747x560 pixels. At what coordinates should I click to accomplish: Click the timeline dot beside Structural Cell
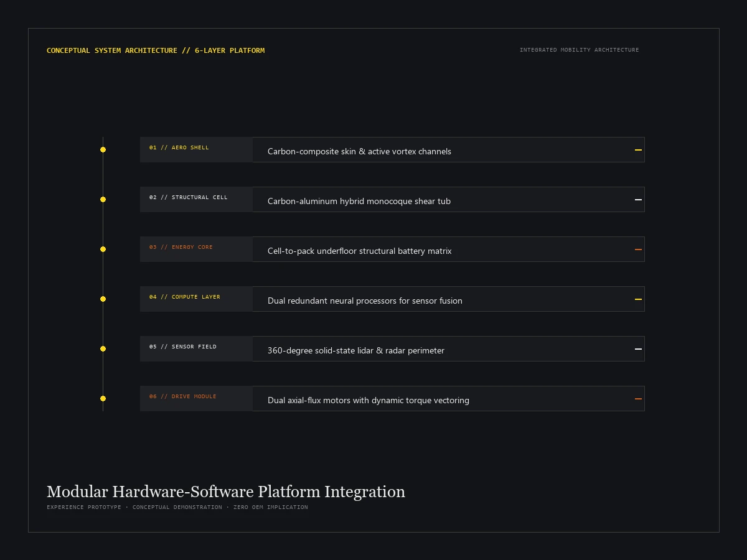(103, 199)
